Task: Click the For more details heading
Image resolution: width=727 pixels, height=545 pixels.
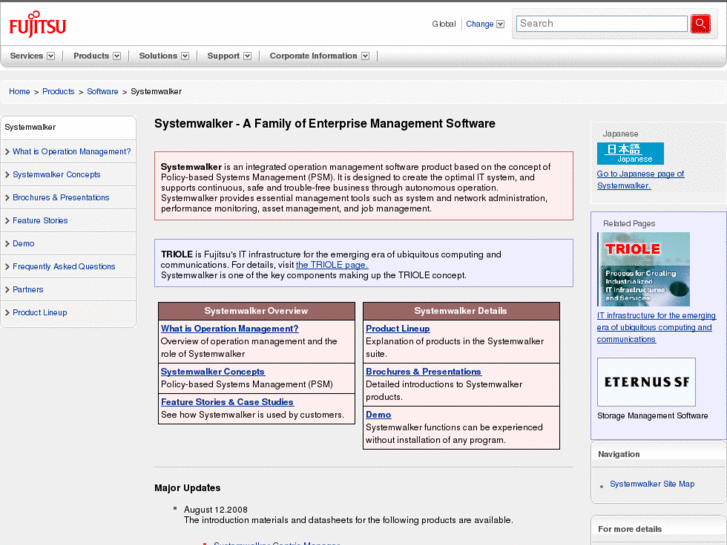Action: pyautogui.click(x=630, y=529)
